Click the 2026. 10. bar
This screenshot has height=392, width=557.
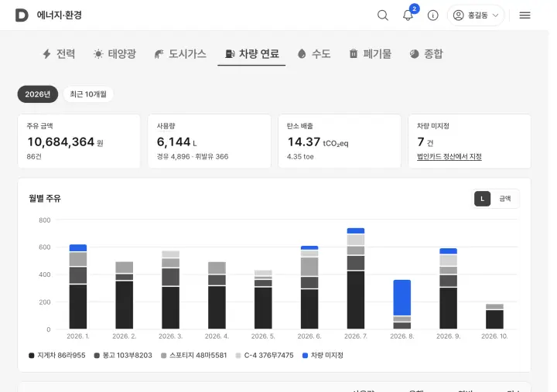(x=494, y=316)
